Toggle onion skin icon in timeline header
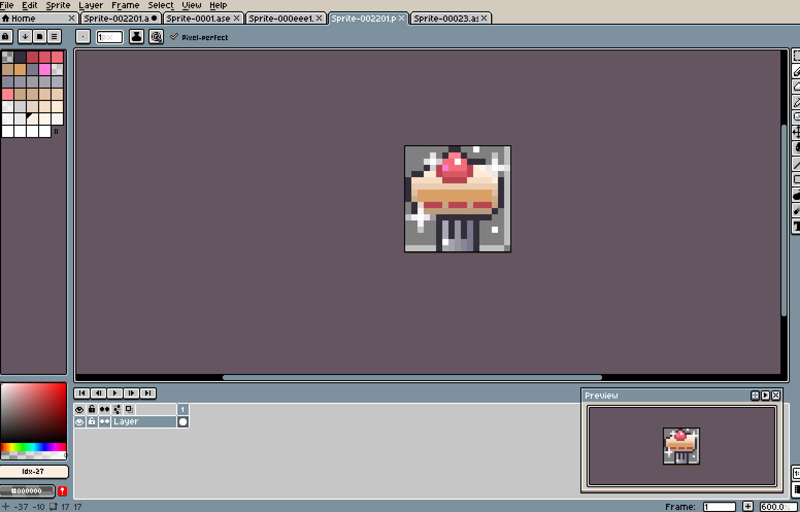The image size is (800, 512). tap(129, 409)
